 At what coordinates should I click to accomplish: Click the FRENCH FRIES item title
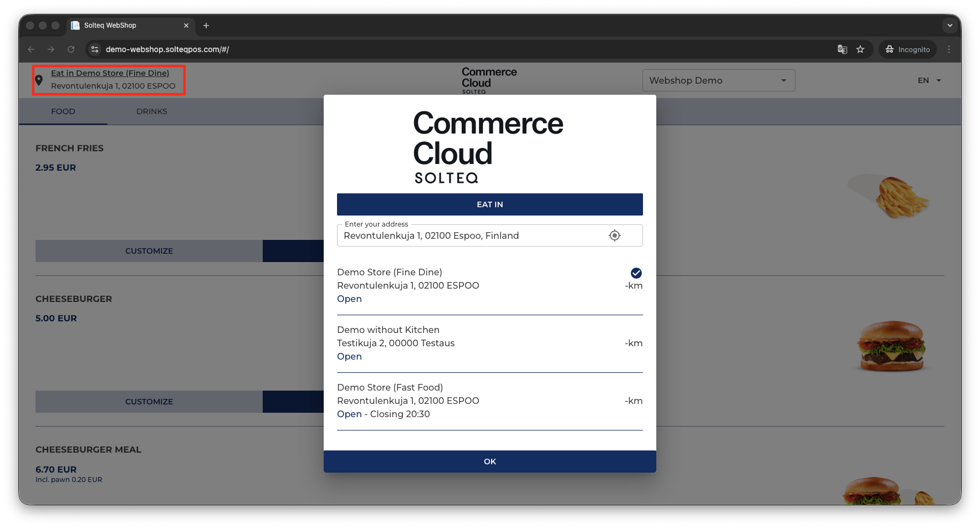[69, 148]
